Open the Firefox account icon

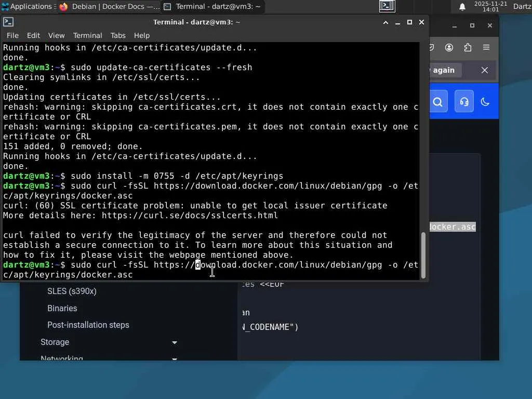[x=449, y=47]
